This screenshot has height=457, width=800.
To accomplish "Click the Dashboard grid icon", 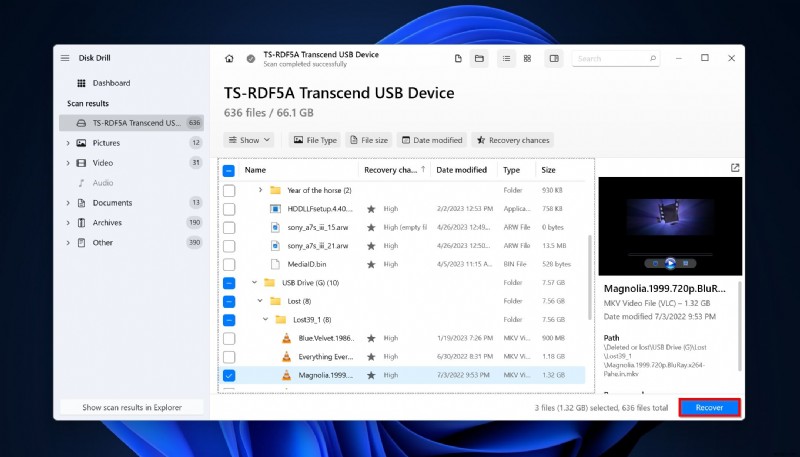I will coord(81,83).
